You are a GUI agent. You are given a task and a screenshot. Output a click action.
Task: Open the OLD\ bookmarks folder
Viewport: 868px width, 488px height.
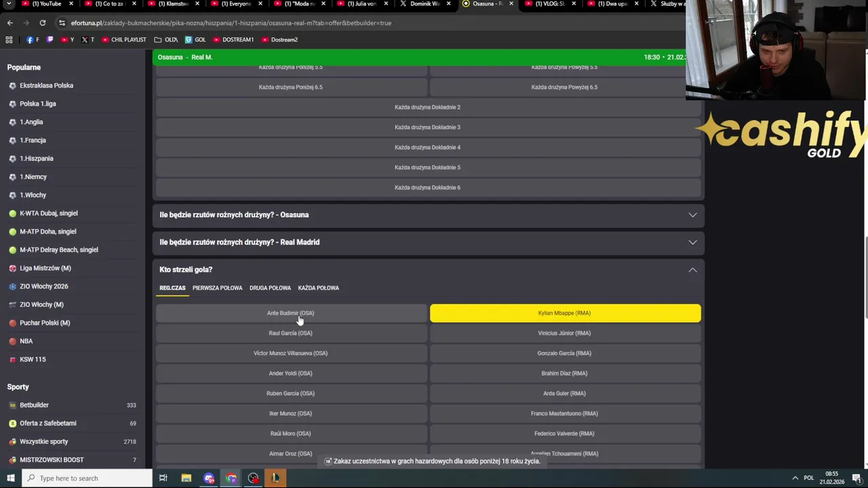coord(166,39)
